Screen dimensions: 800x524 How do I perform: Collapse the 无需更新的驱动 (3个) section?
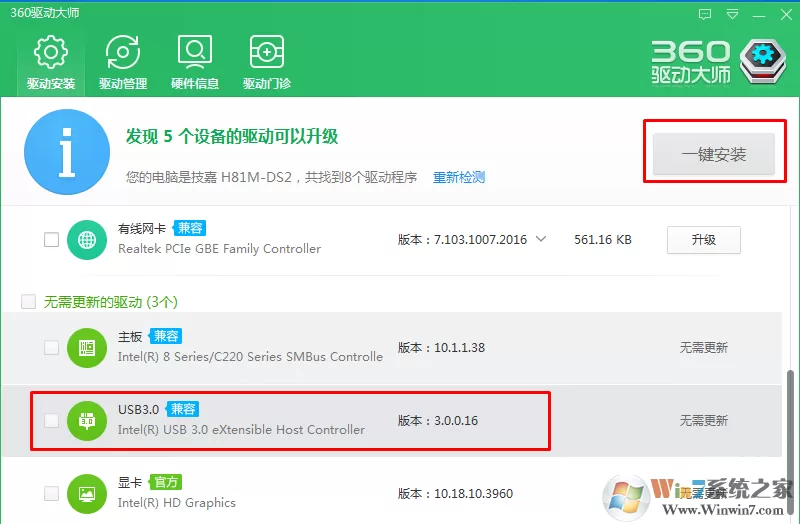[111, 302]
